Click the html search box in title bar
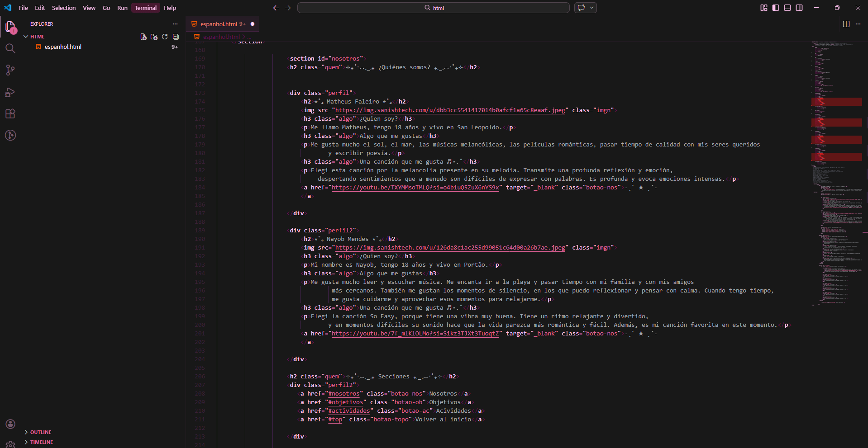 click(433, 8)
